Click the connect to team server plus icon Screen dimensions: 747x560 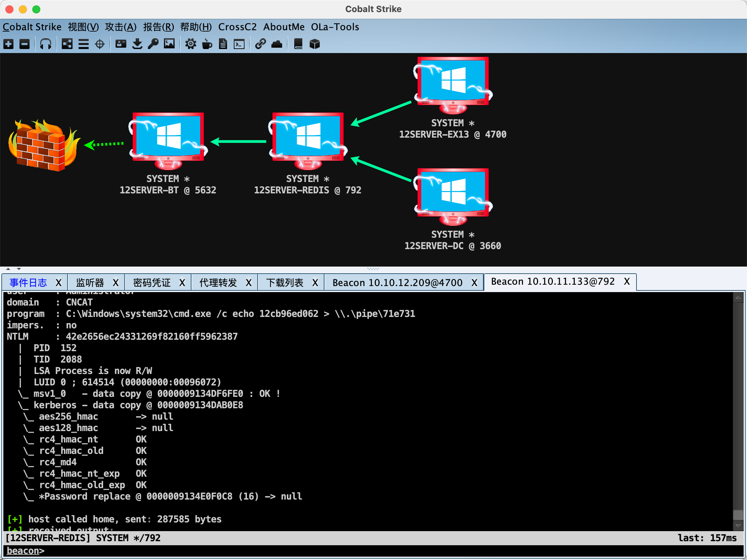pos(8,44)
